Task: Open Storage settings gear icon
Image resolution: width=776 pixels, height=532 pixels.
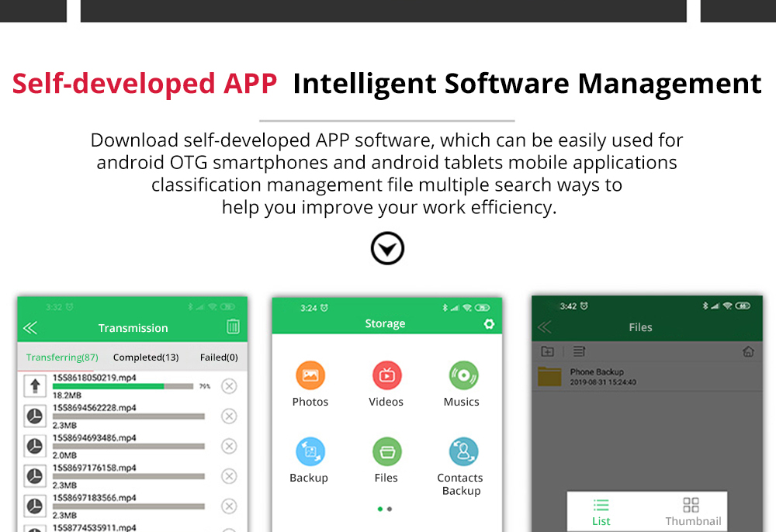Action: (x=489, y=324)
